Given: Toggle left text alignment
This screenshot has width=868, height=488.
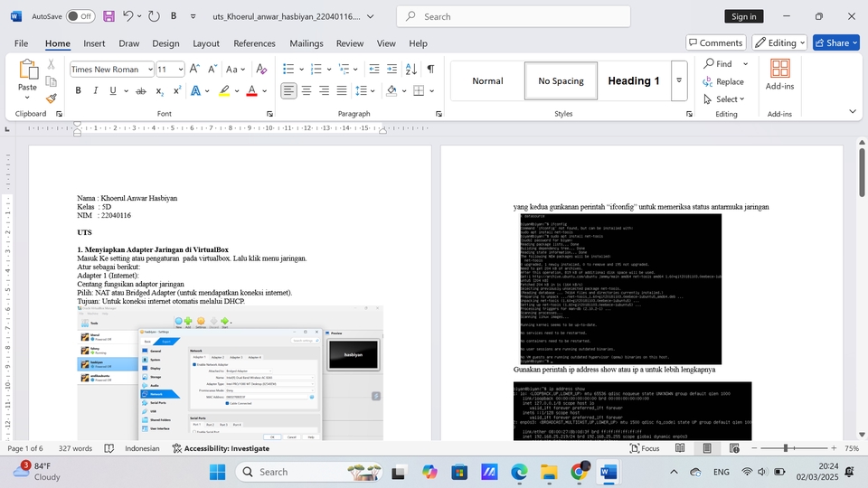Looking at the screenshot, I should 288,90.
